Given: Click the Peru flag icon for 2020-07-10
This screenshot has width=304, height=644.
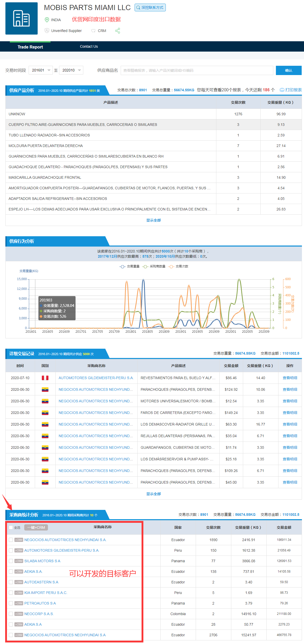Looking at the screenshot, I should coord(45,378).
